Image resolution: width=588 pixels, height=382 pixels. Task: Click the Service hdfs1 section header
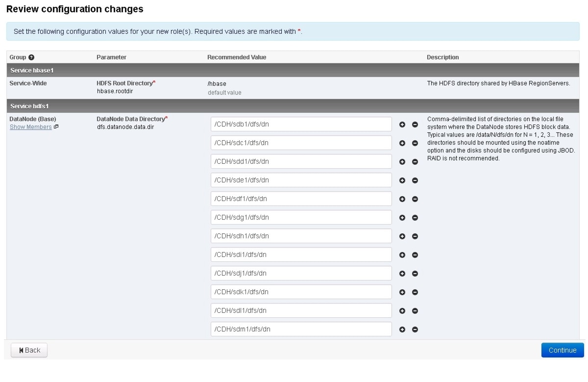(x=29, y=106)
